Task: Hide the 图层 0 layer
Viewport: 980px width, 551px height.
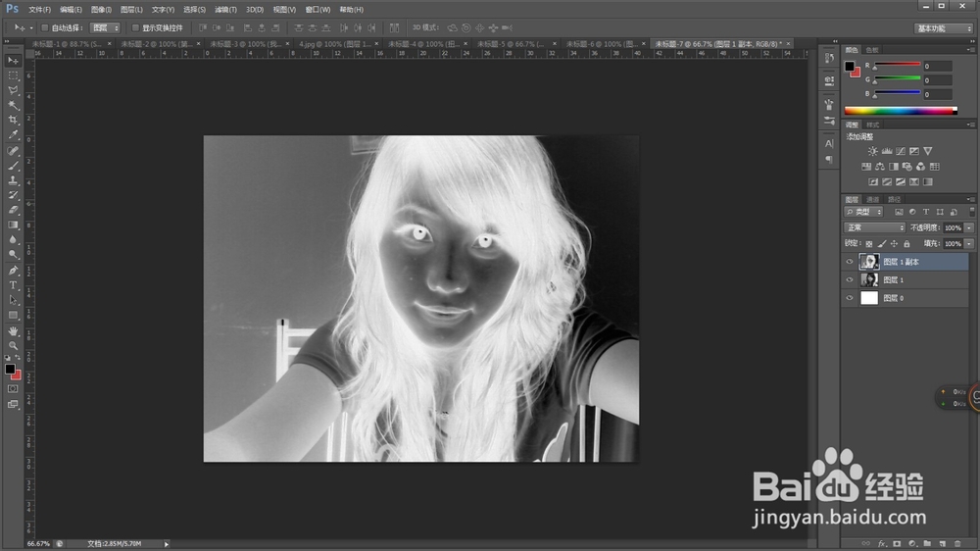Action: (850, 298)
